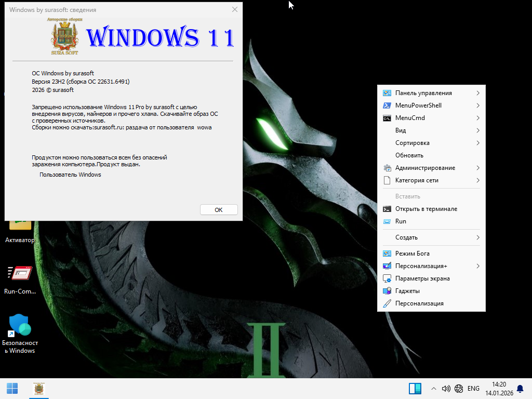The height and width of the screenshot is (399, 532).
Task: Switch the ENG language indicator
Action: [473, 389]
